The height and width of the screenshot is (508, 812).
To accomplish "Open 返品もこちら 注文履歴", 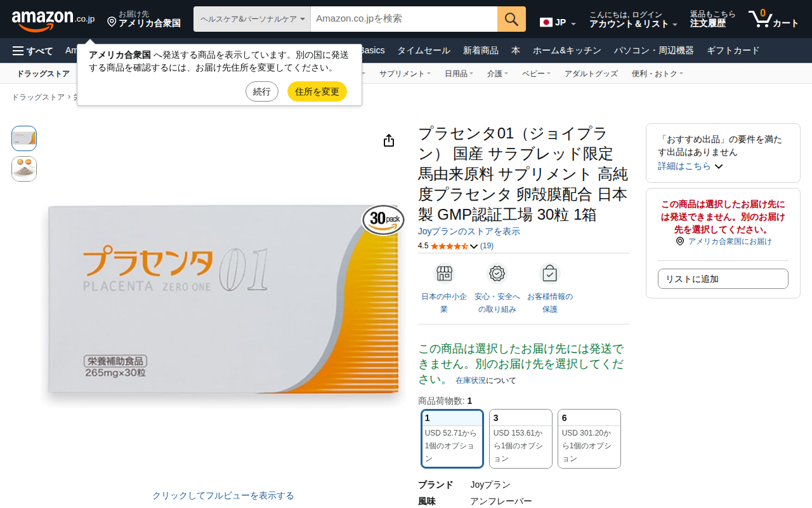I will (713, 19).
